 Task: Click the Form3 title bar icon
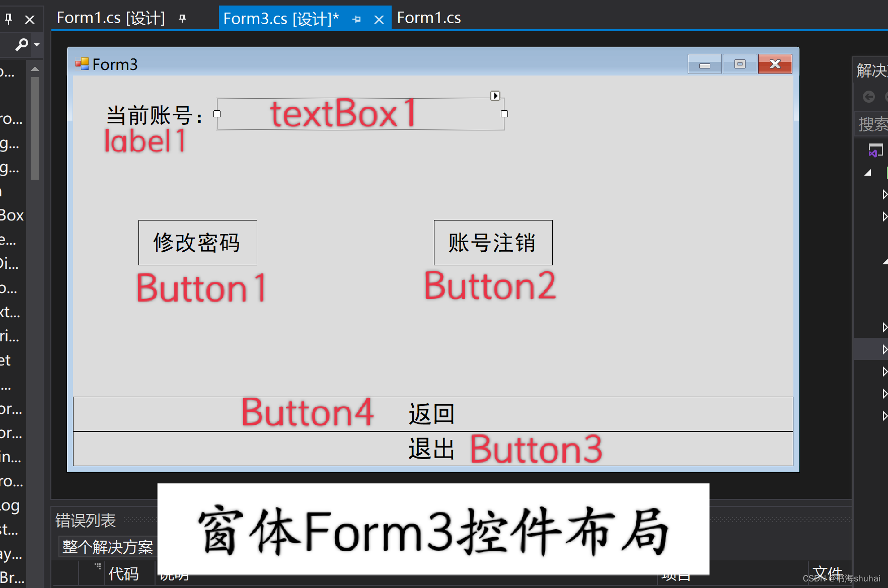[82, 64]
